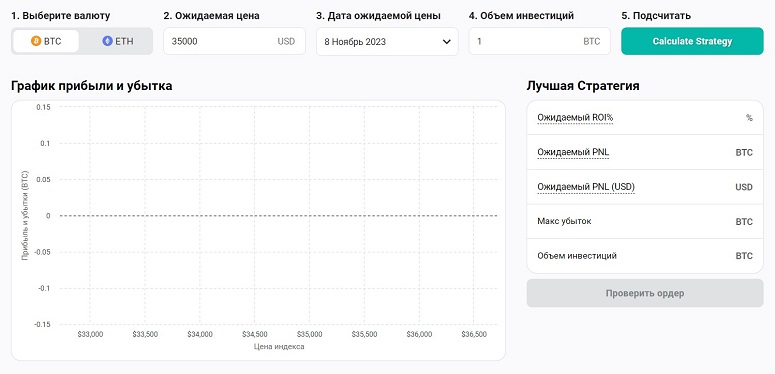Click the $33,000 x-axis label
The width and height of the screenshot is (775, 374).
click(90, 334)
